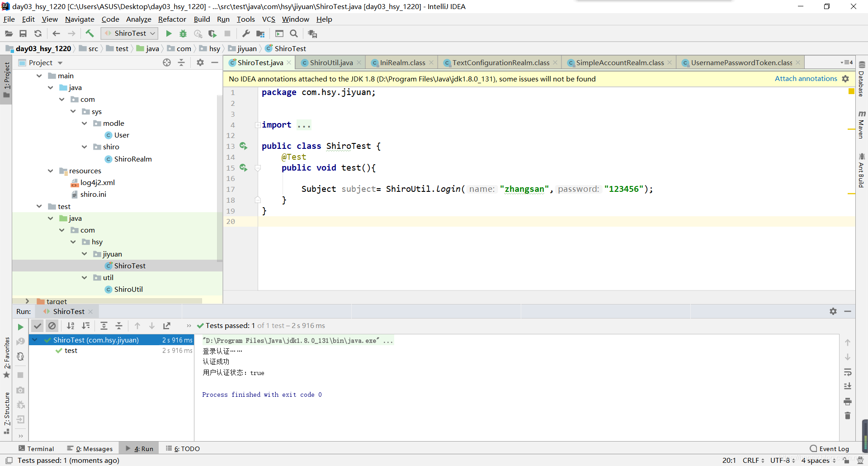This screenshot has height=466, width=868.
Task: Expand the target folder
Action: [x=28, y=301]
